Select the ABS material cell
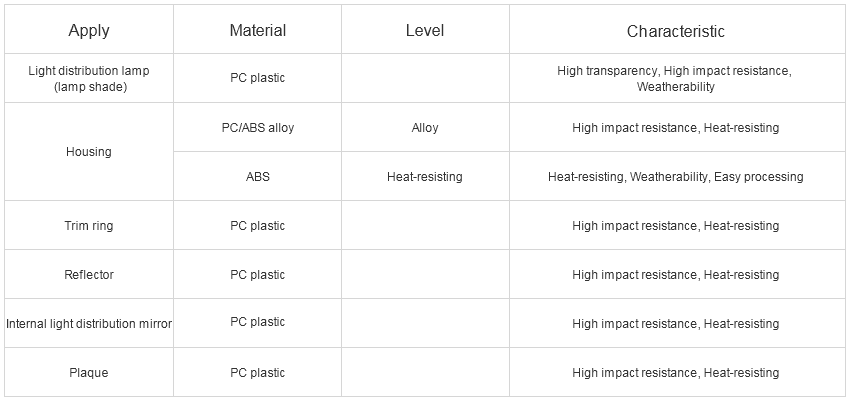850x401 pixels. (x=257, y=177)
